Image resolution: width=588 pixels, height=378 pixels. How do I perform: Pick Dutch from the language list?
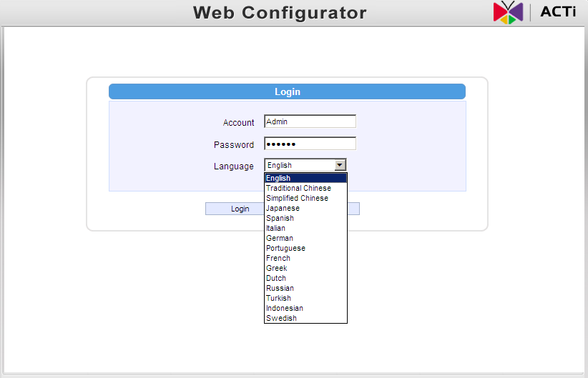(x=305, y=278)
